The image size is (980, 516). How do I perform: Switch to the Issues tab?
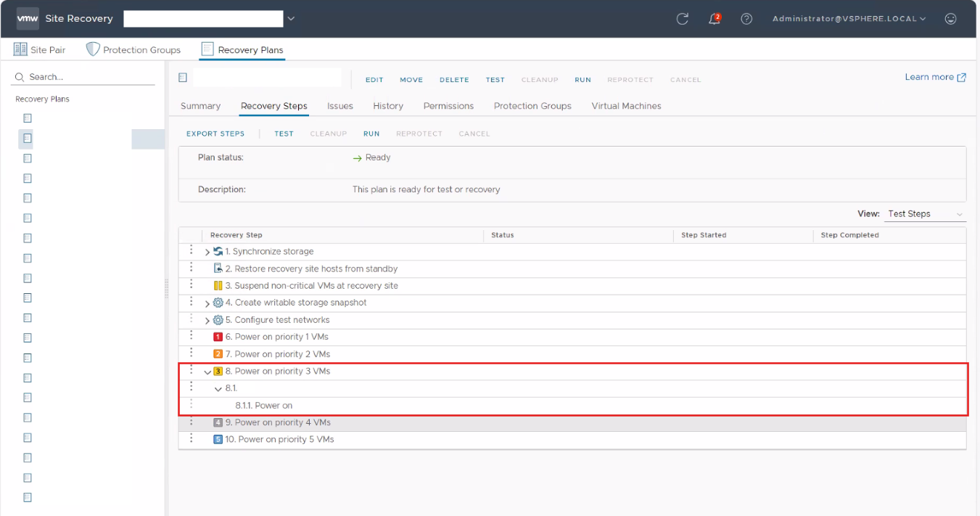pos(339,106)
